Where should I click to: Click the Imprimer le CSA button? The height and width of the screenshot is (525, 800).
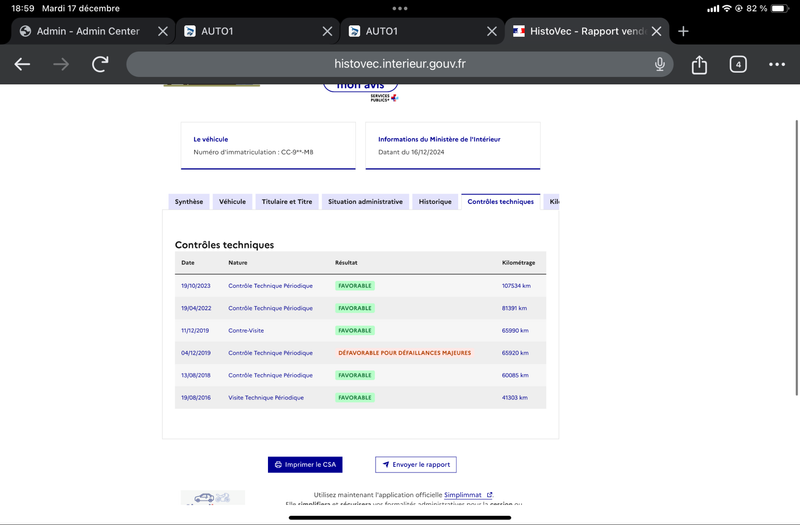coord(305,464)
